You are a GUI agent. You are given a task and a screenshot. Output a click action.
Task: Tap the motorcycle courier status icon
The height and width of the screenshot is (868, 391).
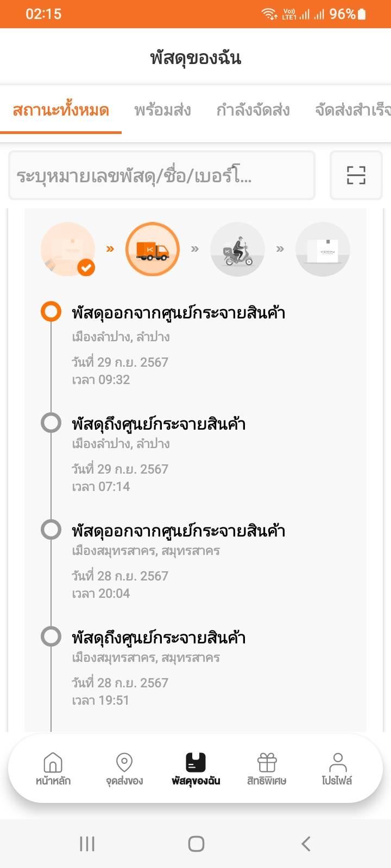tap(237, 250)
